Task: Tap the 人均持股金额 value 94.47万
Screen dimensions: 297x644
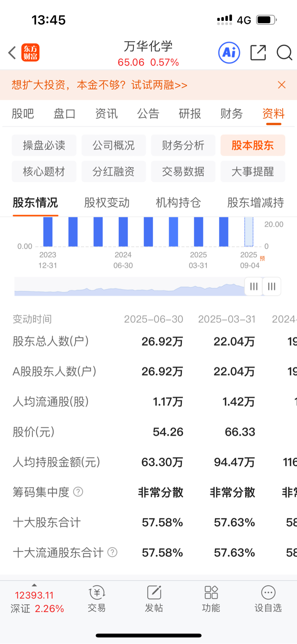Action: (x=235, y=462)
